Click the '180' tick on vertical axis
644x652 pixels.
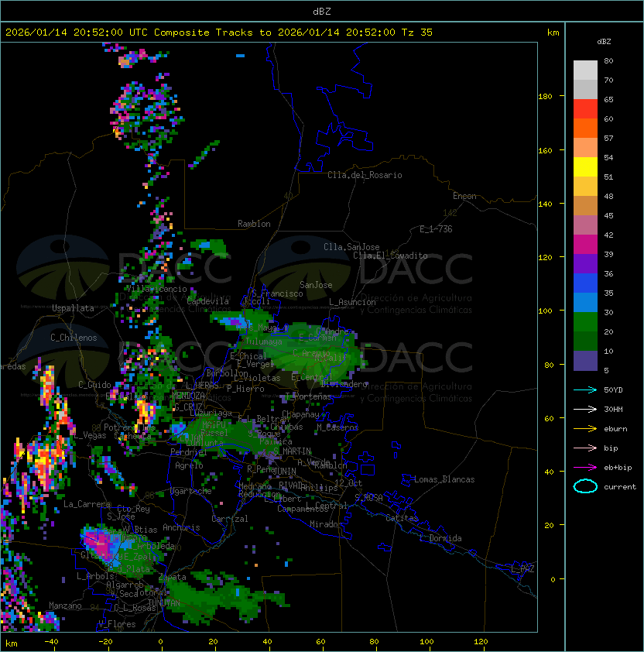[x=545, y=97]
